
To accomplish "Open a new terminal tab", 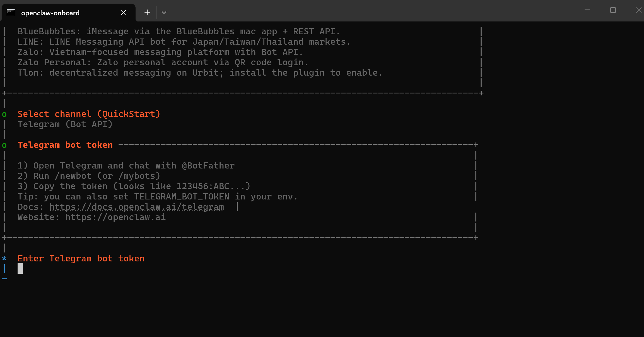I will [x=147, y=13].
